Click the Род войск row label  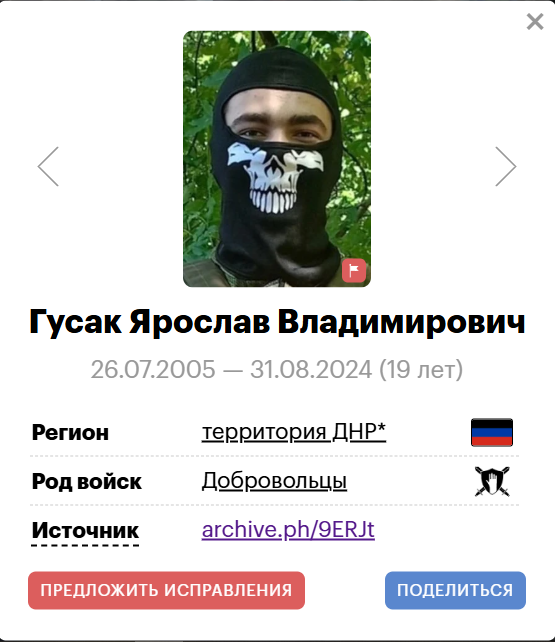pos(86,482)
